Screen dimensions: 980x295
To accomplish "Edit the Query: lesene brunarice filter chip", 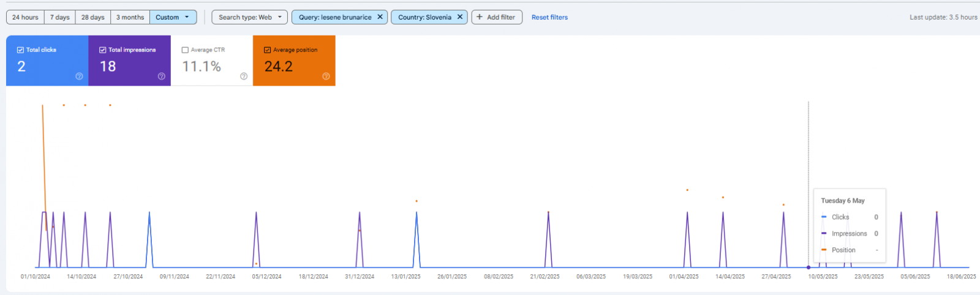I will pos(335,17).
